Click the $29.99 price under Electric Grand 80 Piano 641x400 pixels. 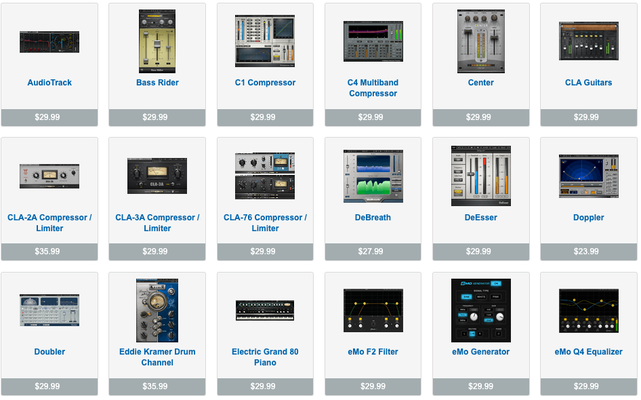tap(265, 387)
